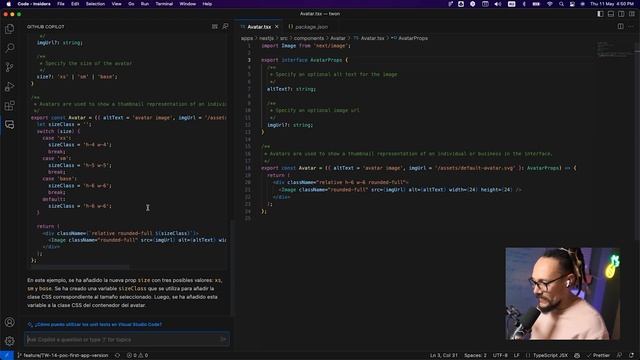Click the apps breadcrumb segment
The width and height of the screenshot is (640, 360).
247,38
